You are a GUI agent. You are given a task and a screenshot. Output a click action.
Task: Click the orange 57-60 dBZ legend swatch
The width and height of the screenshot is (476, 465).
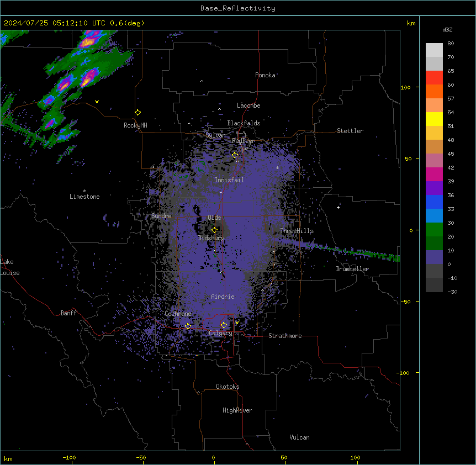point(434,92)
